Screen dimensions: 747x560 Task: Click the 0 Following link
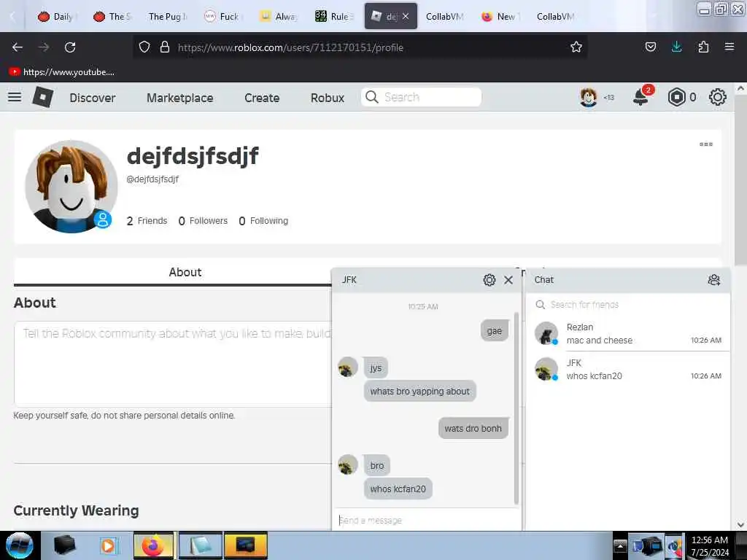263,221
